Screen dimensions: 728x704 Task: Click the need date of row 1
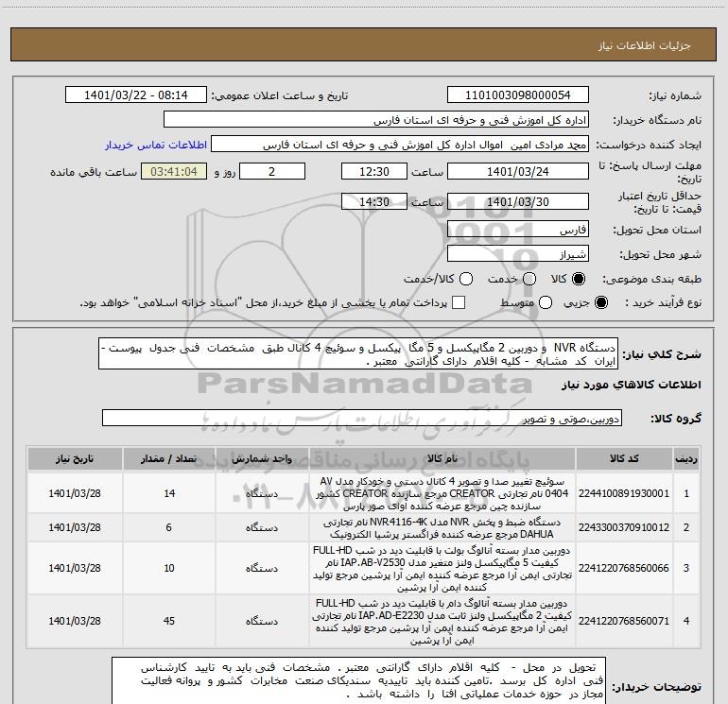75,493
